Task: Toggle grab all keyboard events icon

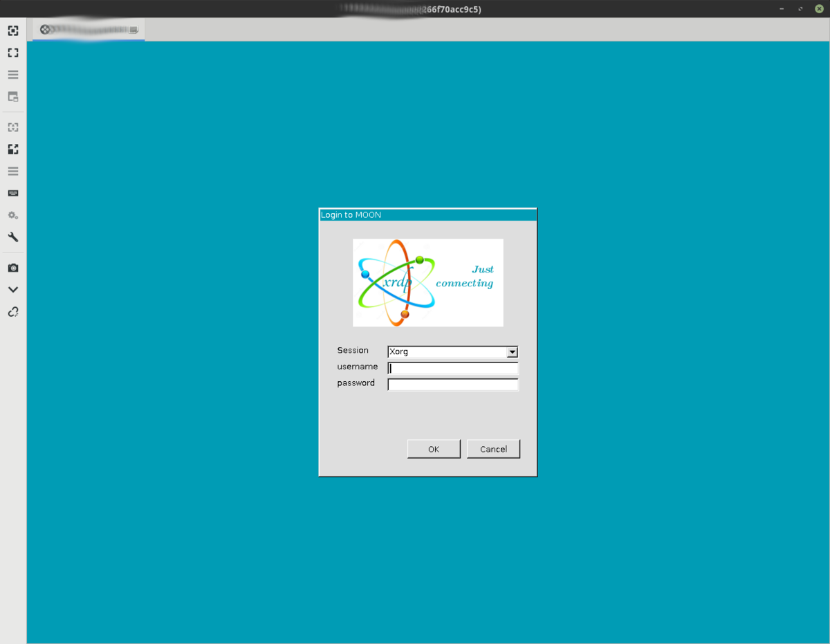Action: (13, 193)
